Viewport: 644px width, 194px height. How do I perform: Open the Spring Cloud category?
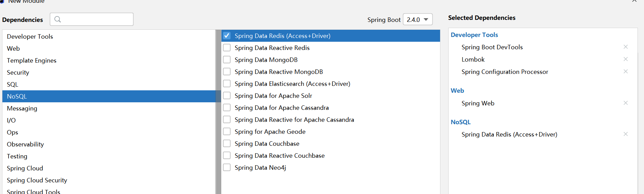coord(109,168)
